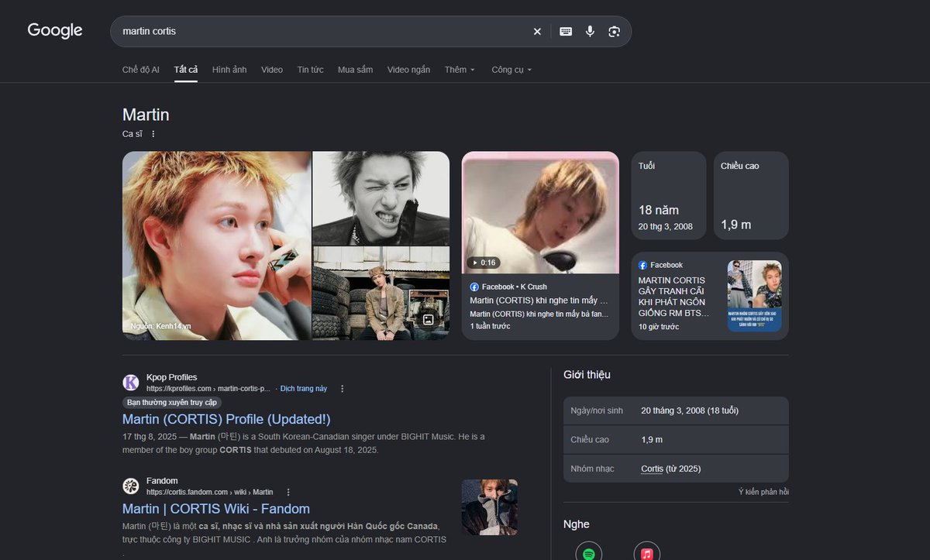Select the Hình ảnh tab
The image size is (930, 560).
tap(229, 70)
